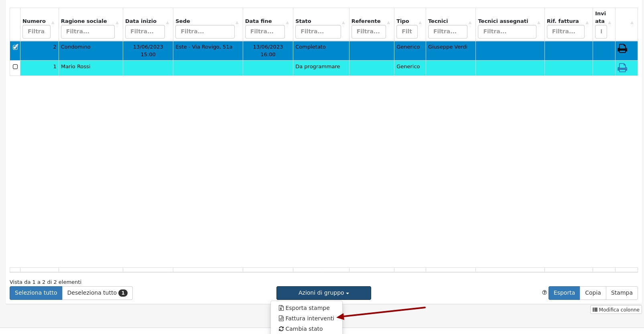Click the help question mark icon near Esporta
Image resolution: width=644 pixels, height=334 pixels.
pyautogui.click(x=544, y=293)
